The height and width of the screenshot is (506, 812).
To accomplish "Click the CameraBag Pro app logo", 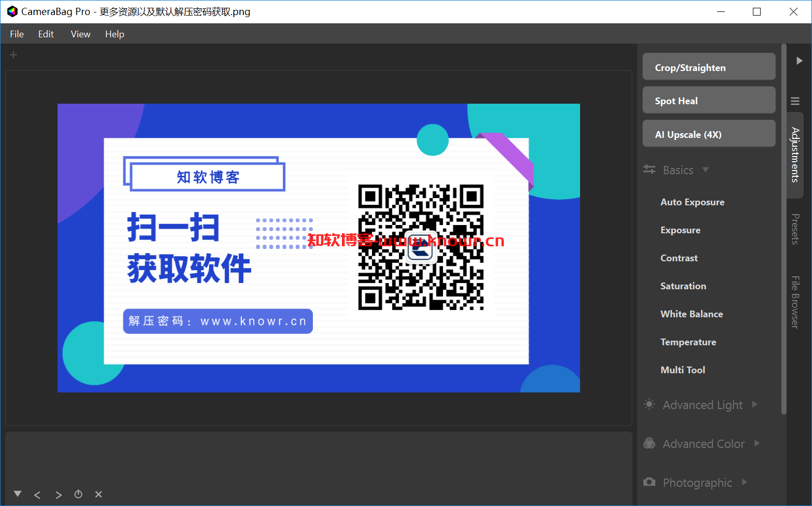I will pos(12,11).
